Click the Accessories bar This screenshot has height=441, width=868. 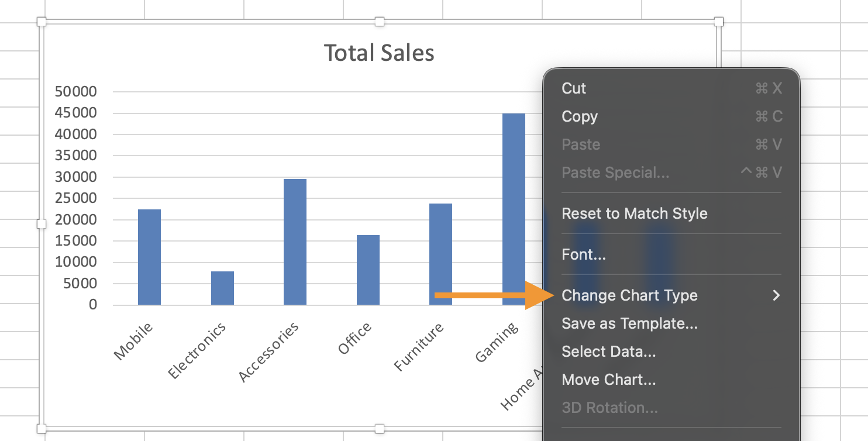pyautogui.click(x=295, y=242)
